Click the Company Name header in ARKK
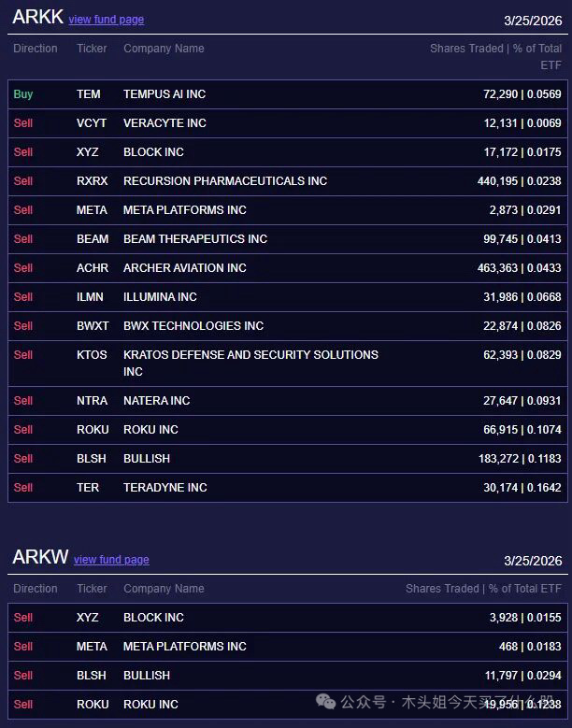 pyautogui.click(x=164, y=49)
